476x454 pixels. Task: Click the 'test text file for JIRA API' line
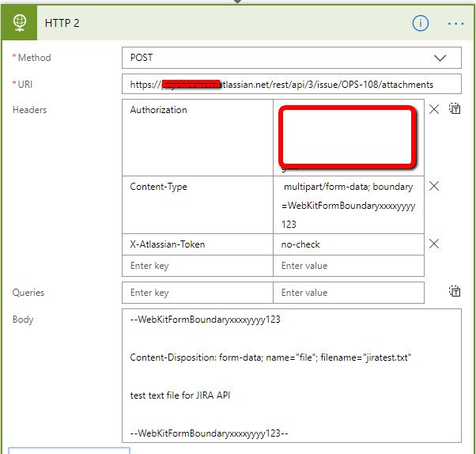point(180,395)
